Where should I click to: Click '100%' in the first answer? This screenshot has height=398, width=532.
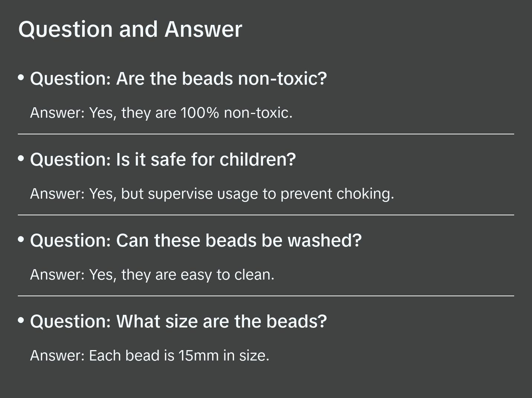[x=200, y=113]
